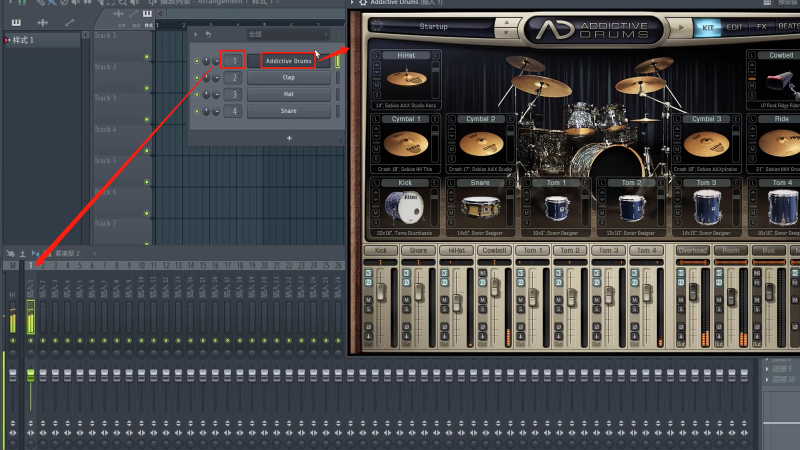Screen dimensions: 800x450
Task: Open channel rack options dots menu
Action: coord(338,34)
